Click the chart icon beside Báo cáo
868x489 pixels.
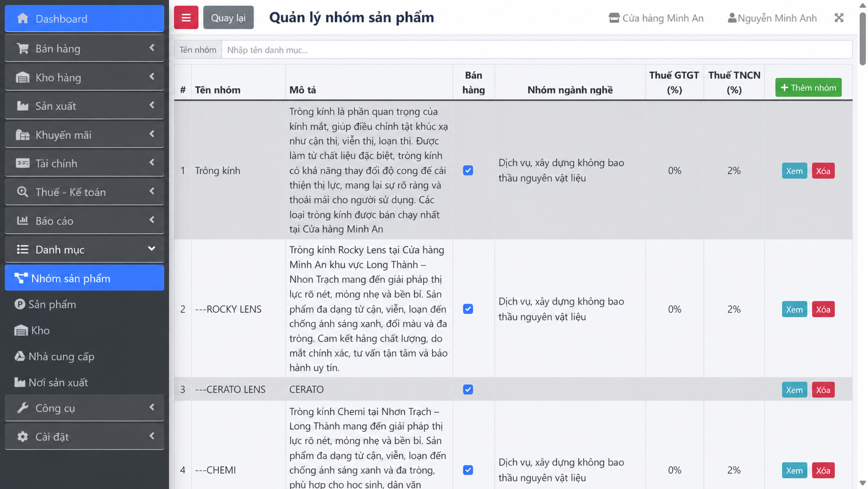point(22,221)
